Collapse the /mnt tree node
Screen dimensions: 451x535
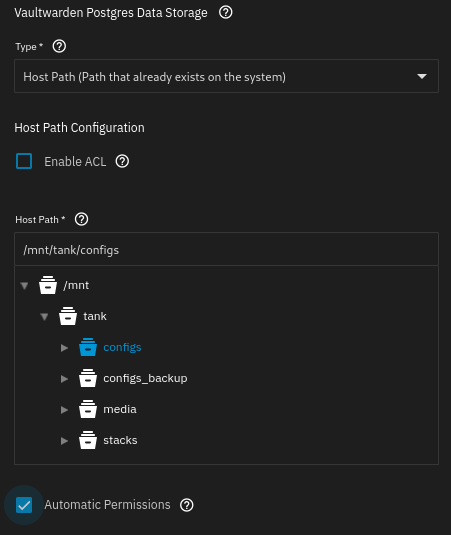point(24,285)
